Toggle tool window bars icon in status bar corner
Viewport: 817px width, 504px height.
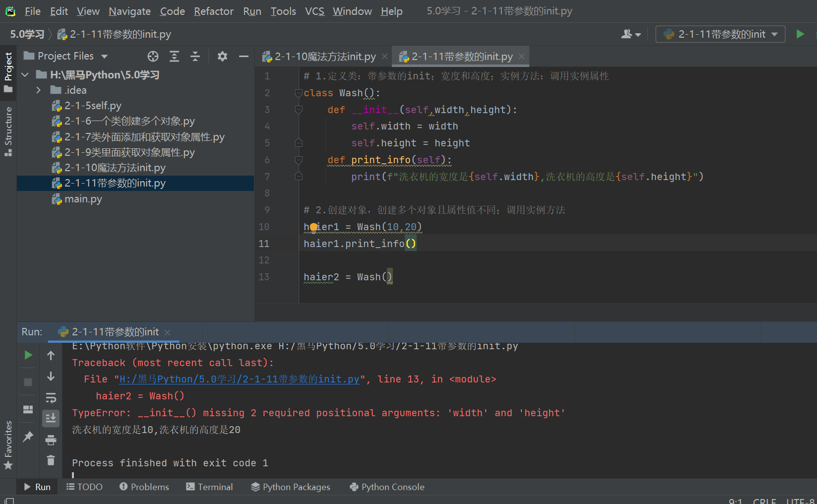click(9, 501)
